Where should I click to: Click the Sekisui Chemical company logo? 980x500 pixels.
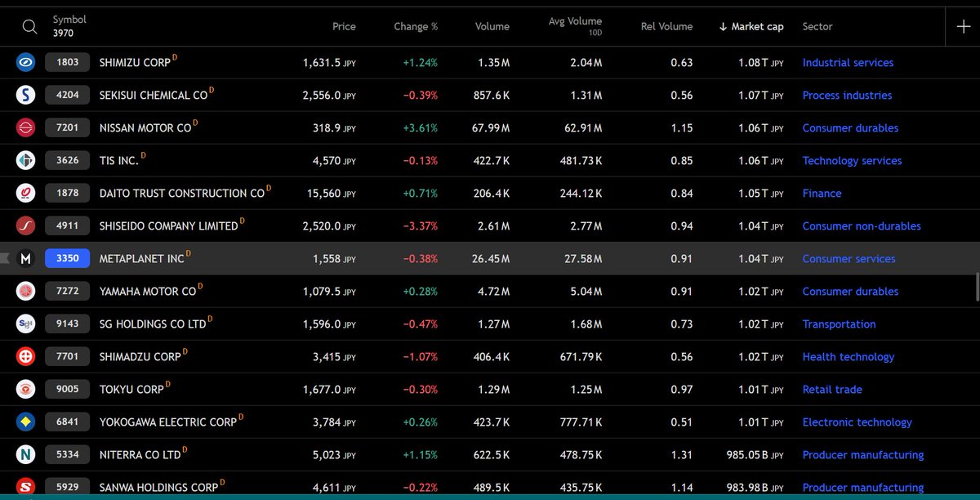[x=26, y=95]
